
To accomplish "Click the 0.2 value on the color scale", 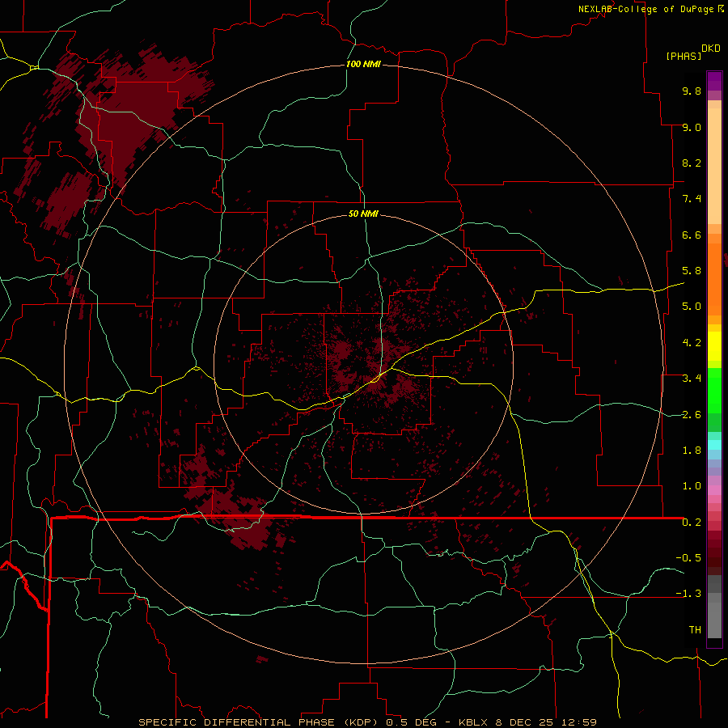I will pyautogui.click(x=692, y=523).
